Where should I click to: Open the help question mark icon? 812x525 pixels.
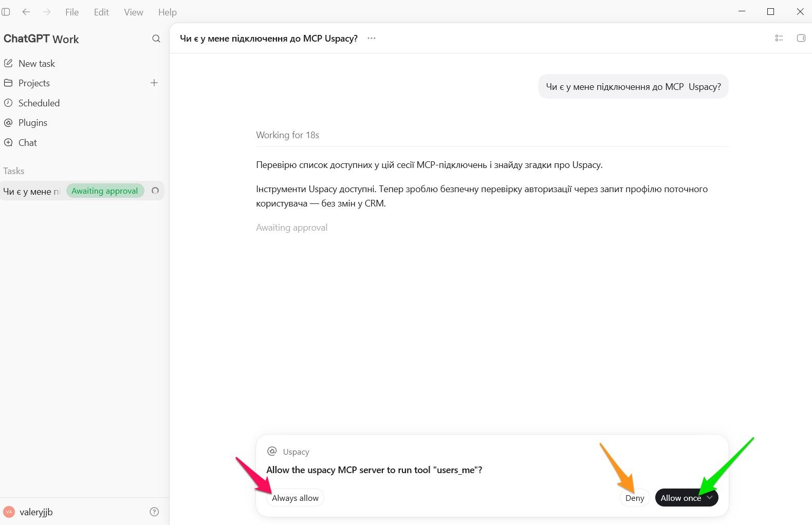[x=154, y=512]
